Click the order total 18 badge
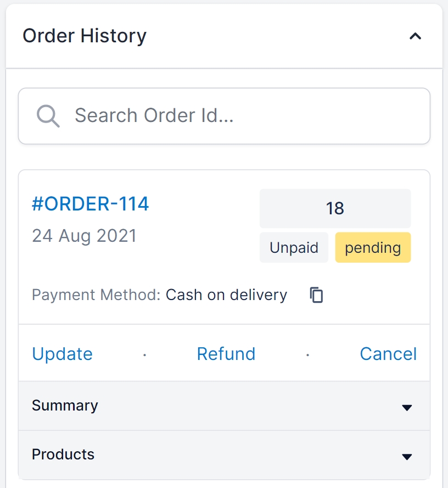 tap(335, 208)
